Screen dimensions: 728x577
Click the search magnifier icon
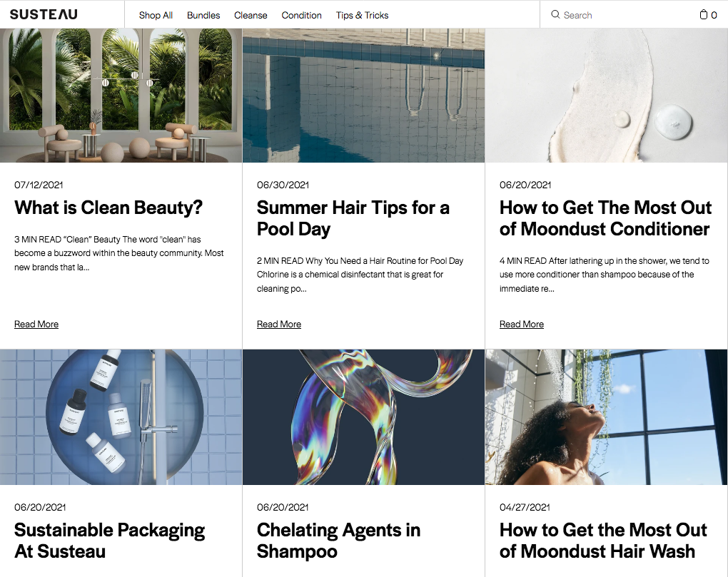[555, 14]
